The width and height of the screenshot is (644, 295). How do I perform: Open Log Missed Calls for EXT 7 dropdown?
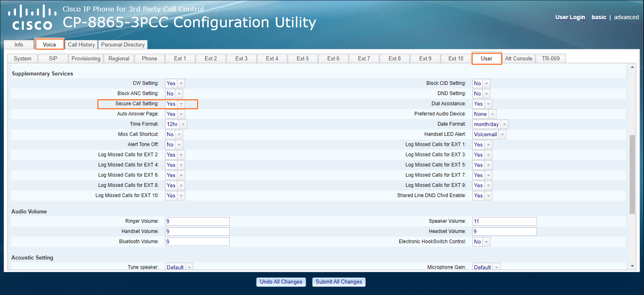coord(482,175)
